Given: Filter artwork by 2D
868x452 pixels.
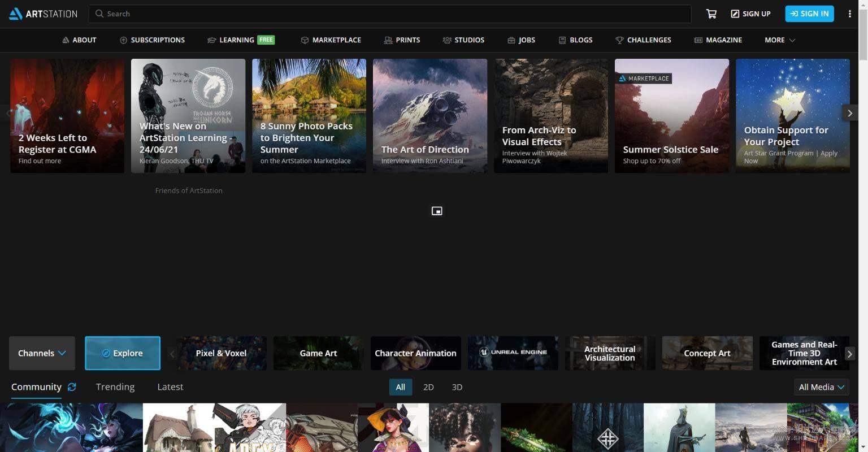Looking at the screenshot, I should 428,387.
